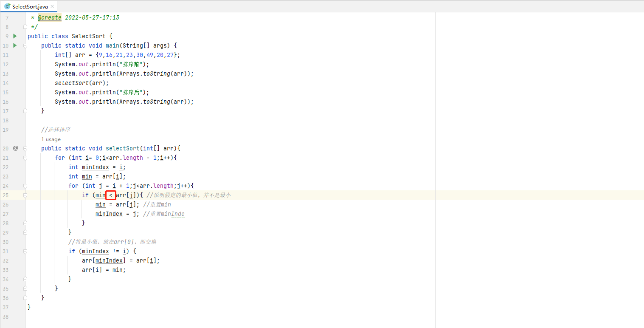Click the Java class icon on SelectSort.java tab

(x=7, y=6)
